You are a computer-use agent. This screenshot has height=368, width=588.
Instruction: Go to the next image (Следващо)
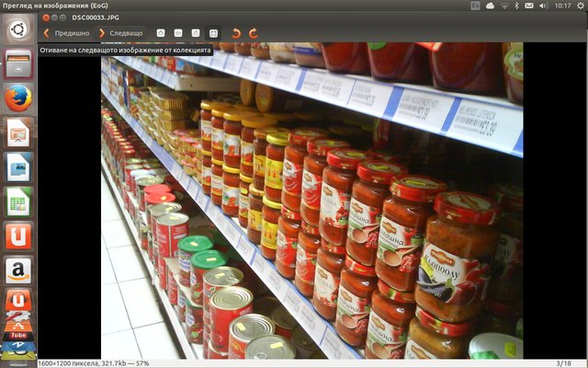click(120, 33)
